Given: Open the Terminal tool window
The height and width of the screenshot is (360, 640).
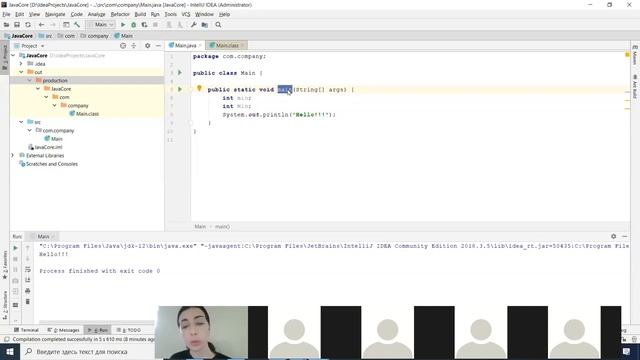Looking at the screenshot, I should tap(26, 330).
